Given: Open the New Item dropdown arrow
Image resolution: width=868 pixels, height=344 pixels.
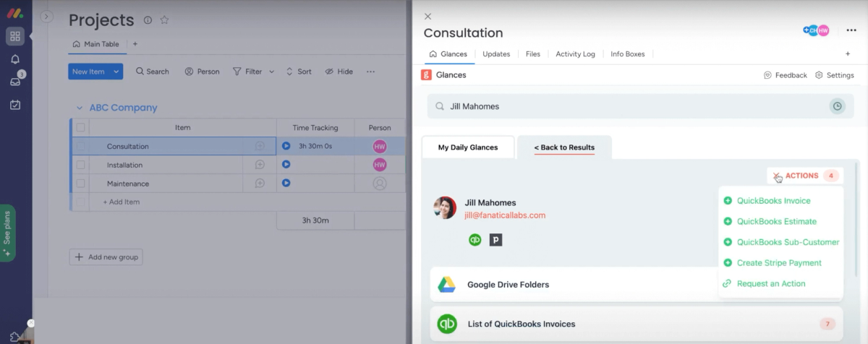Looking at the screenshot, I should coord(116,72).
